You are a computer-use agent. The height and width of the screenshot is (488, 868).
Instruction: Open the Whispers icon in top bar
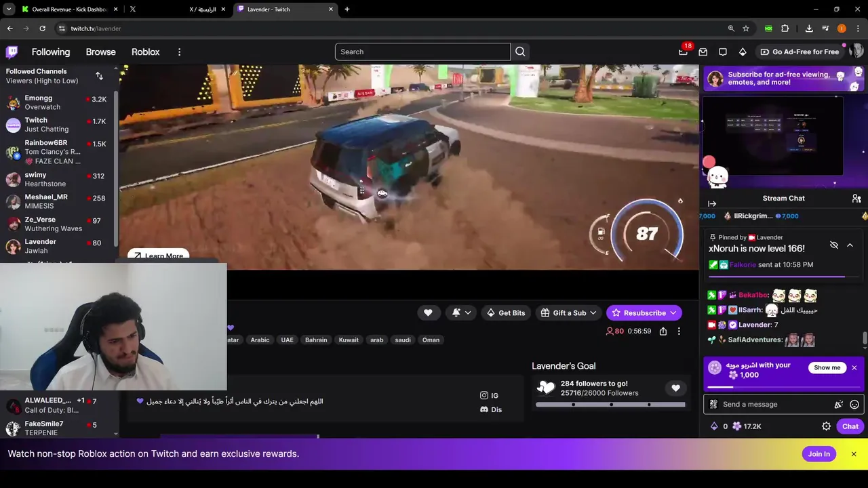pos(723,52)
